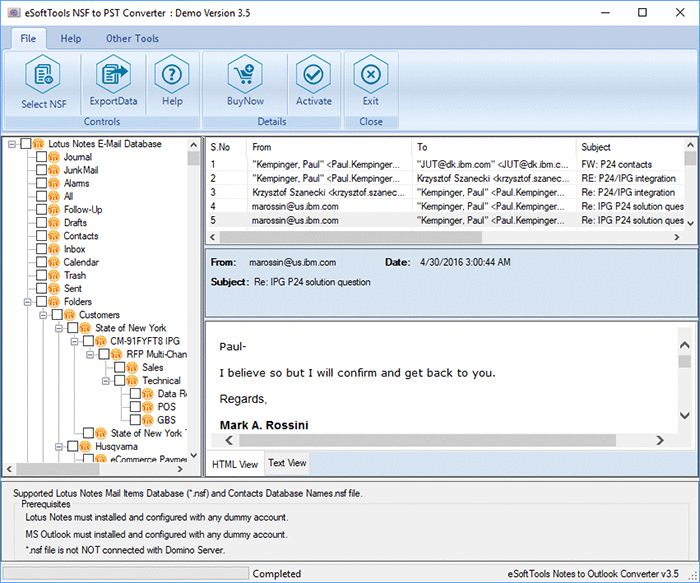Click the Journal folder icon
The width and height of the screenshot is (700, 583).
point(54,157)
